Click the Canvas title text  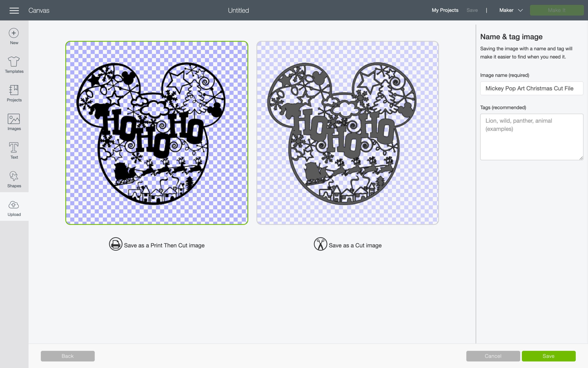pyautogui.click(x=39, y=11)
